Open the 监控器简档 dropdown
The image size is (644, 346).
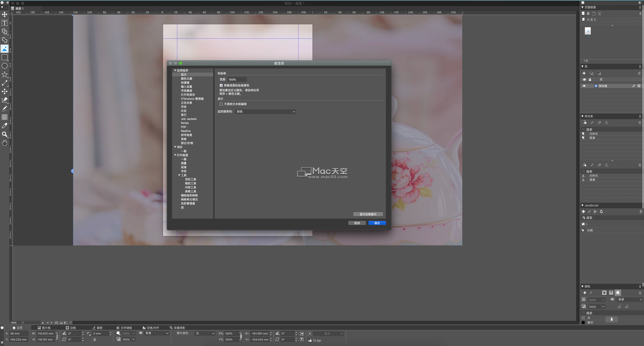265,112
